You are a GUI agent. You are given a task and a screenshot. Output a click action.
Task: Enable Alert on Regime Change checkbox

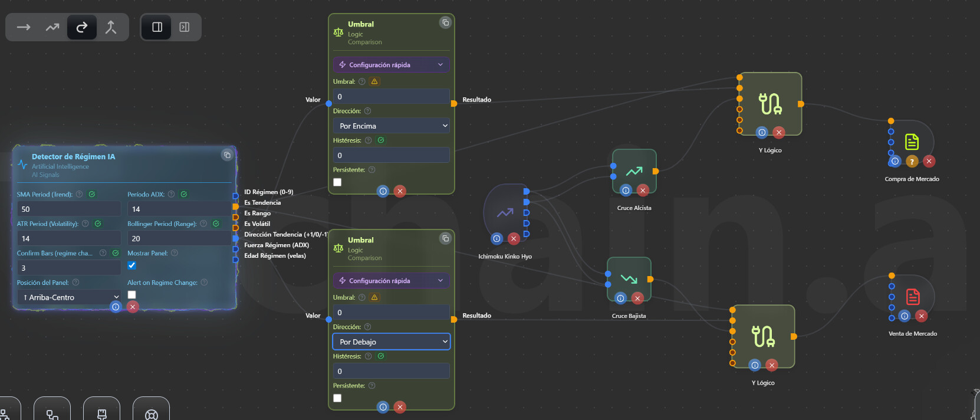pyautogui.click(x=132, y=295)
